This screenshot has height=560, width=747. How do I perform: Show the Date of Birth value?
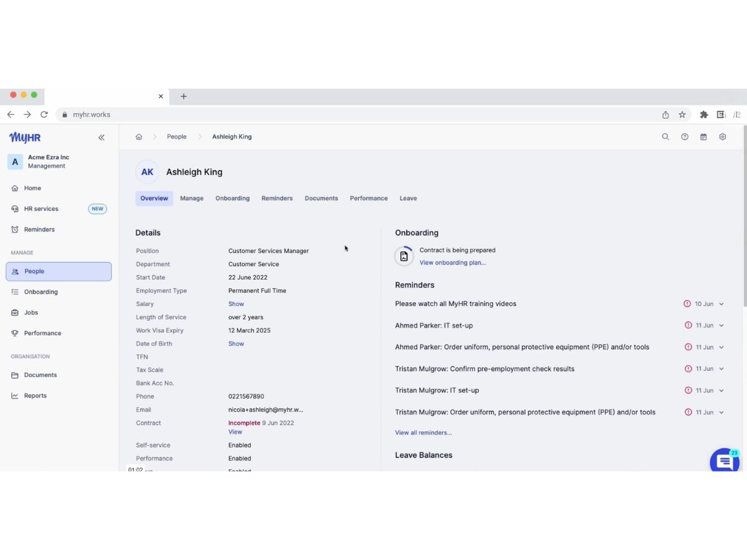pos(236,344)
